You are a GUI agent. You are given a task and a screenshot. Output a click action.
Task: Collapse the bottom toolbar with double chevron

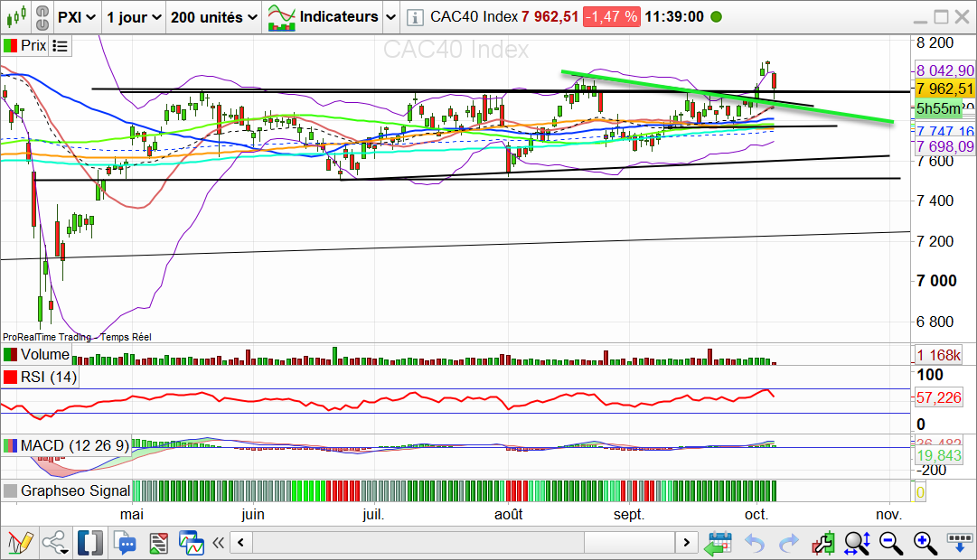click(218, 543)
